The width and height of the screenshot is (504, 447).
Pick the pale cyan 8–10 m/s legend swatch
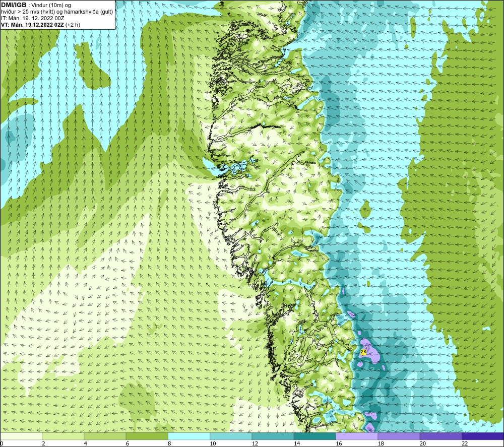pos(189,436)
